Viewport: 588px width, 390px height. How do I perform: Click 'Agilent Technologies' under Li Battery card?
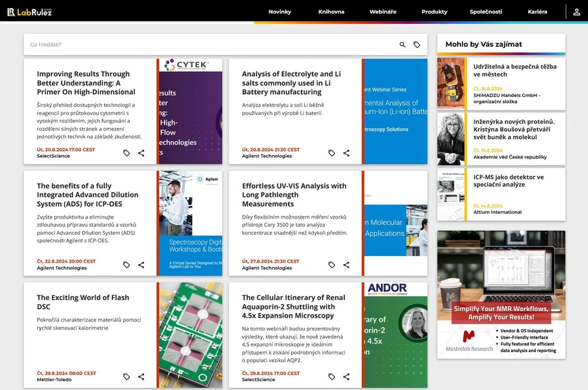(267, 156)
